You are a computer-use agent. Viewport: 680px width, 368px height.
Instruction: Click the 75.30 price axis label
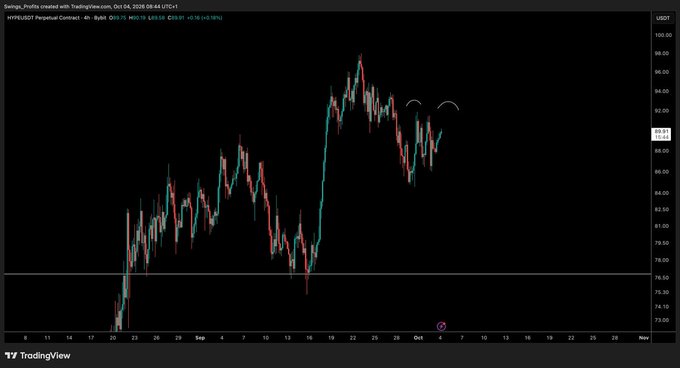[x=662, y=292]
